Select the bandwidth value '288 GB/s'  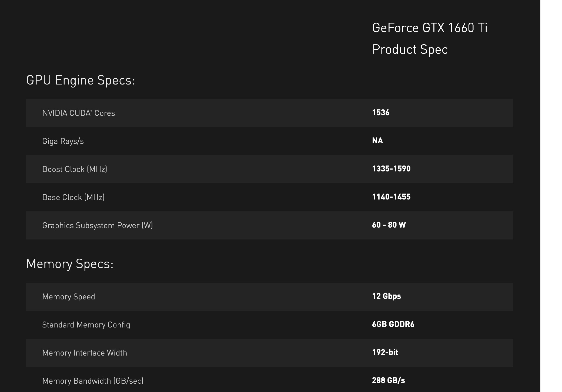click(389, 380)
